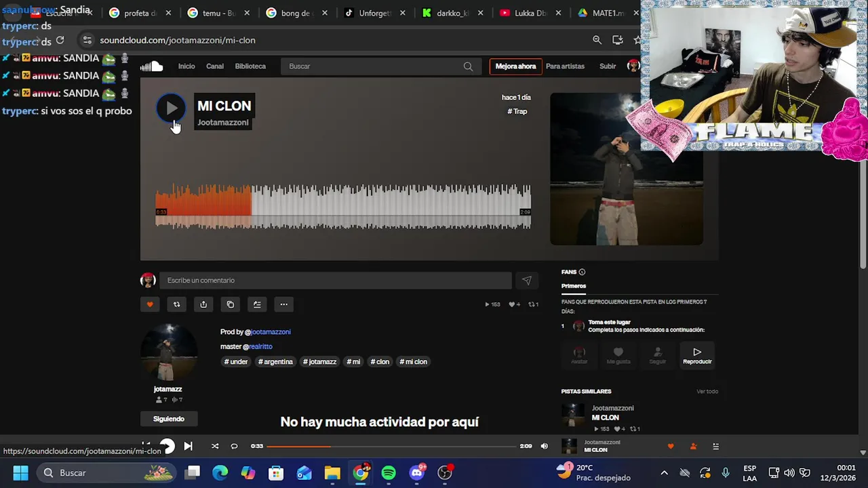The width and height of the screenshot is (868, 488).
Task: Skip to next track in player bar
Action: tap(188, 446)
